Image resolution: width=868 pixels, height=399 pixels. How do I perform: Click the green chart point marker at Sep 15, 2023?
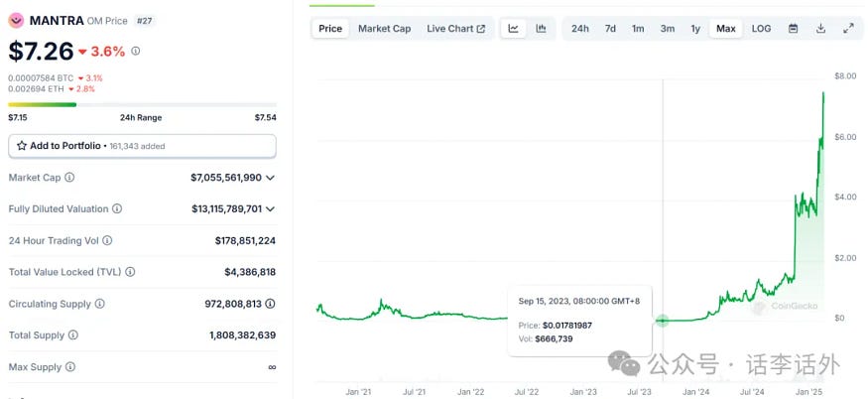(663, 321)
